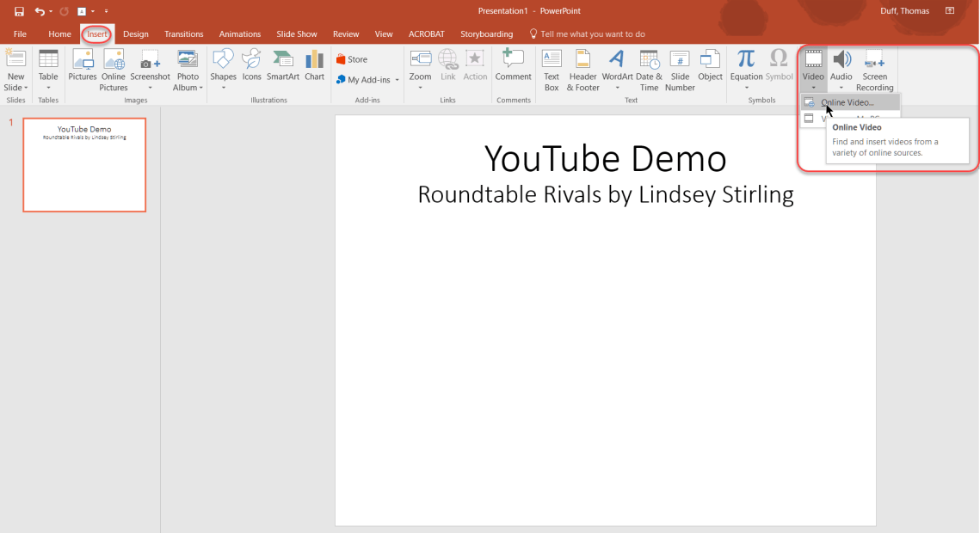Select slide 1 thumbnail in the slide pane

pos(83,164)
